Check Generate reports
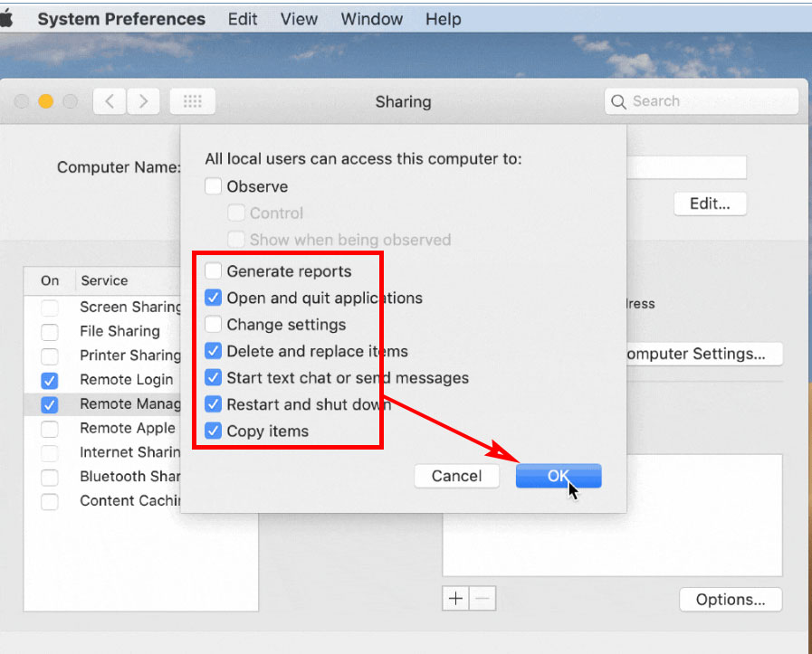This screenshot has width=812, height=654. [x=213, y=270]
